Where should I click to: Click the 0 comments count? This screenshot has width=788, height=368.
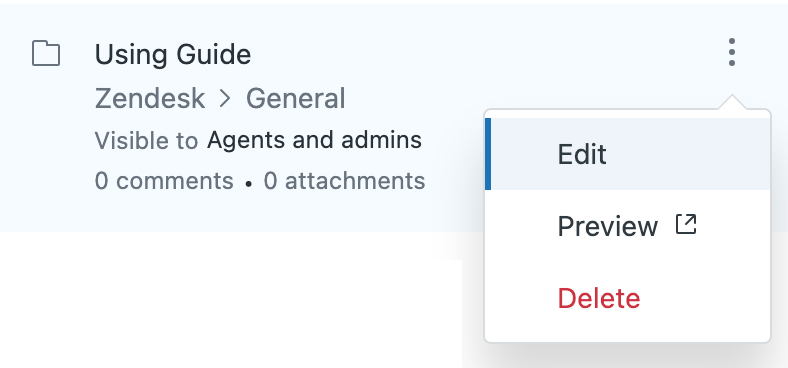(164, 181)
